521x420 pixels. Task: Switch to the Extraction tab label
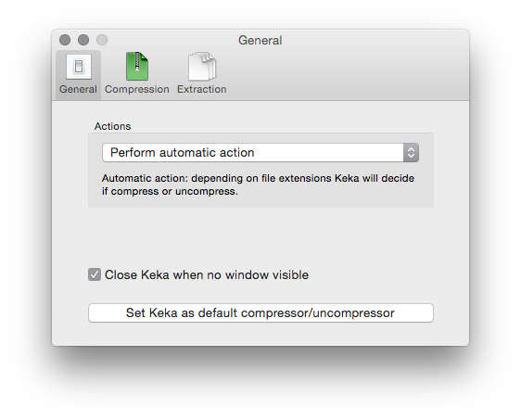202,89
